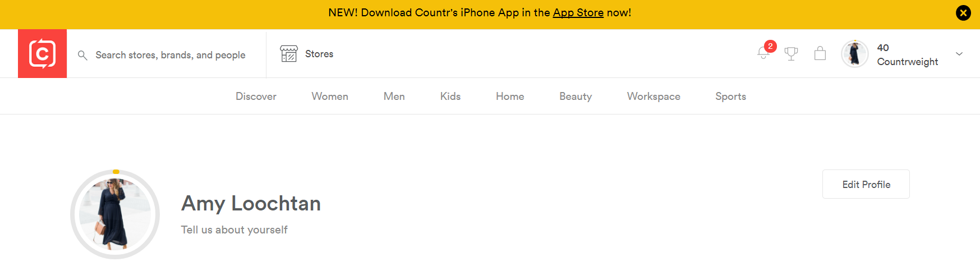Click Amy Loochtan's large profile picture
980x266 pixels.
click(x=115, y=214)
